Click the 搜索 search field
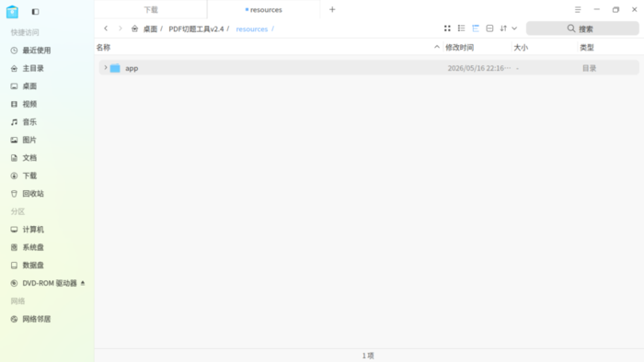Viewport: 644px width, 362px height. click(x=582, y=28)
